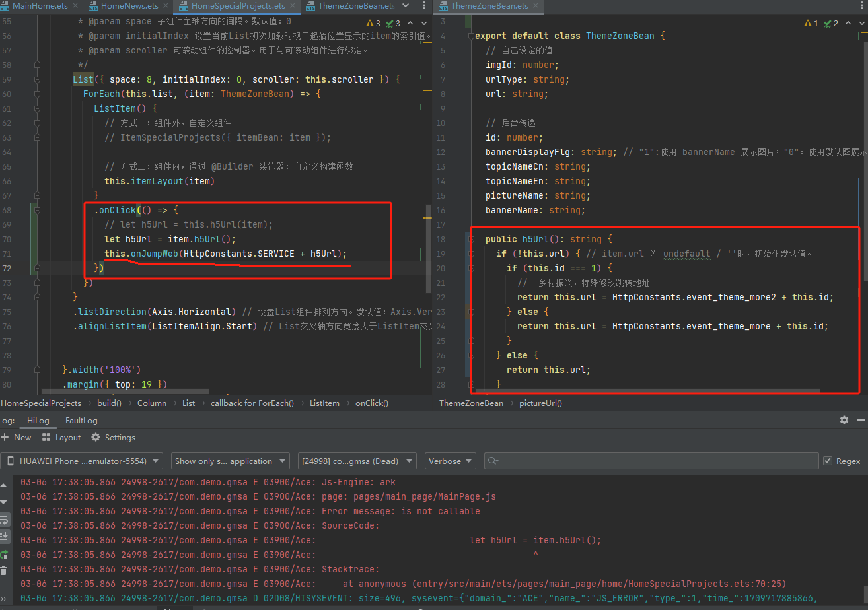Screen dimensions: 868x610
Task: Select ThemeZoneBean.ets tab in right editor pane
Action: click(x=489, y=6)
